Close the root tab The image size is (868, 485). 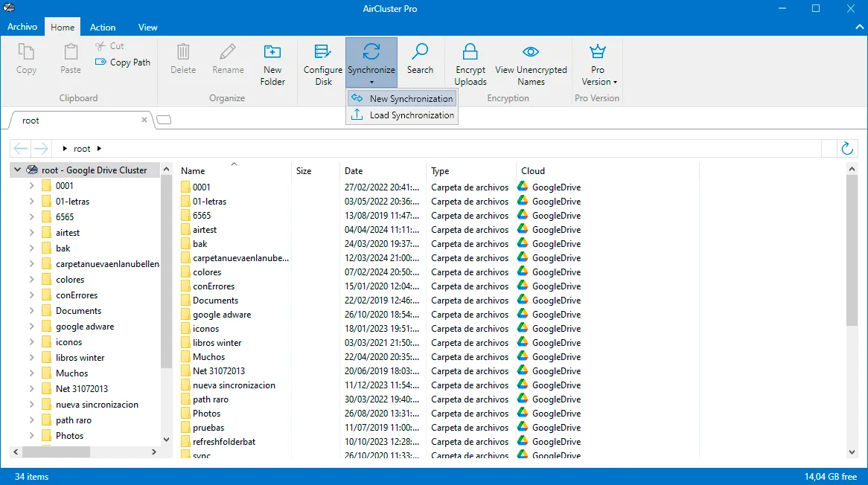point(144,120)
